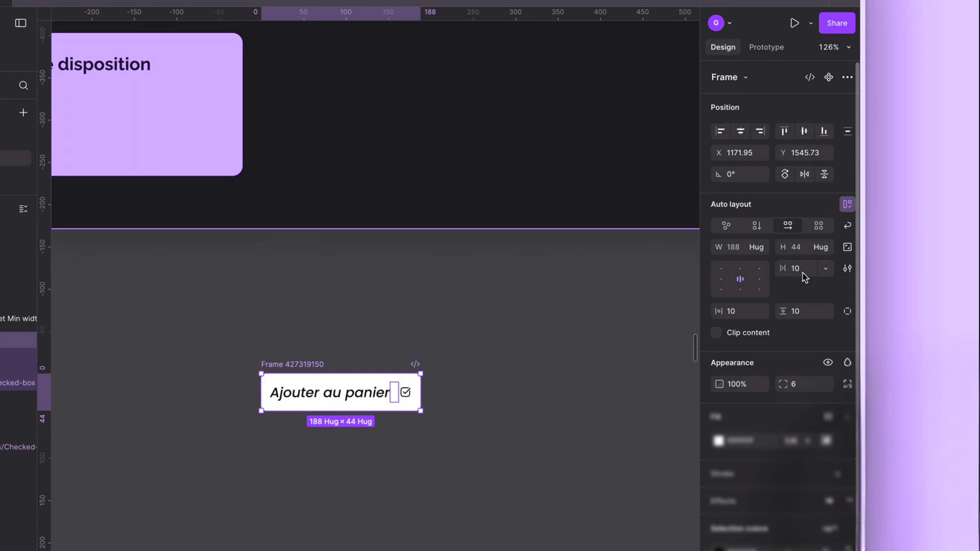Click the create component icon

[828, 77]
